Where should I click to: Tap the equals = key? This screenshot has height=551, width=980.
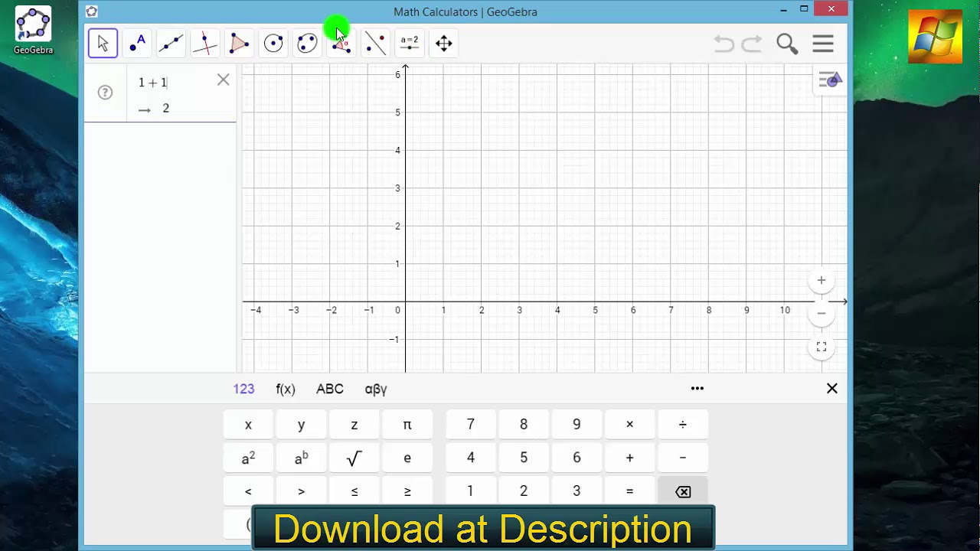[630, 491]
